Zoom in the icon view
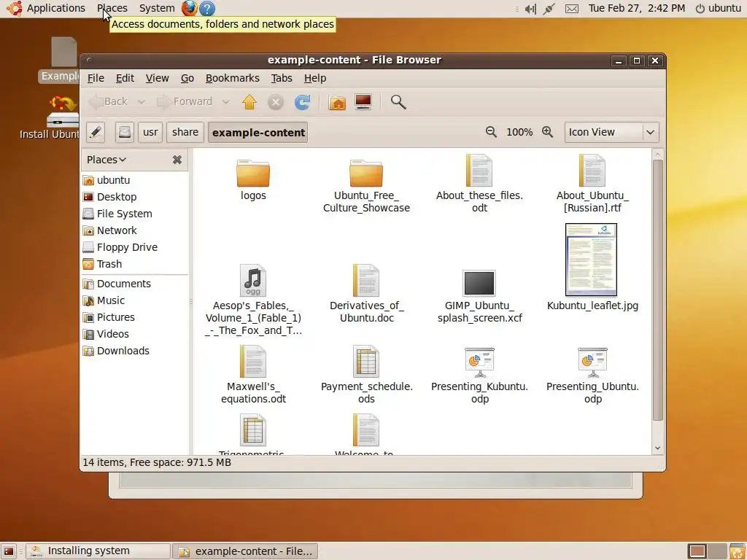The image size is (747, 560). (548, 132)
